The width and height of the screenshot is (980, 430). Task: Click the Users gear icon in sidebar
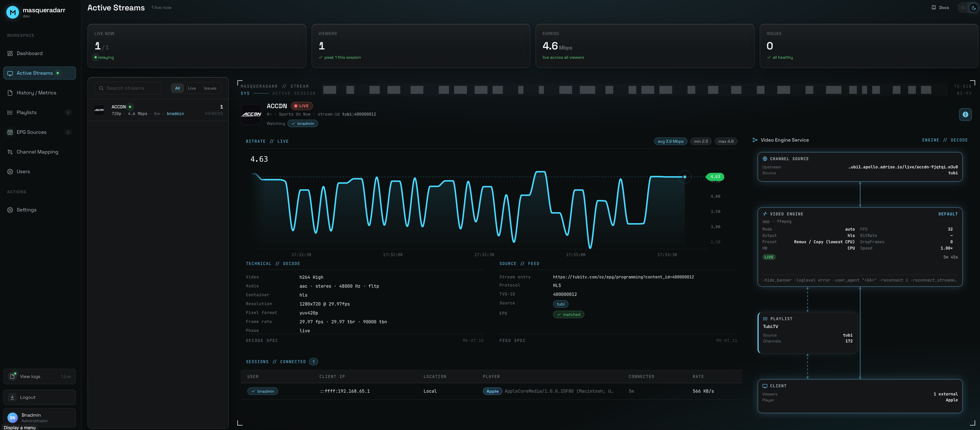coord(10,172)
